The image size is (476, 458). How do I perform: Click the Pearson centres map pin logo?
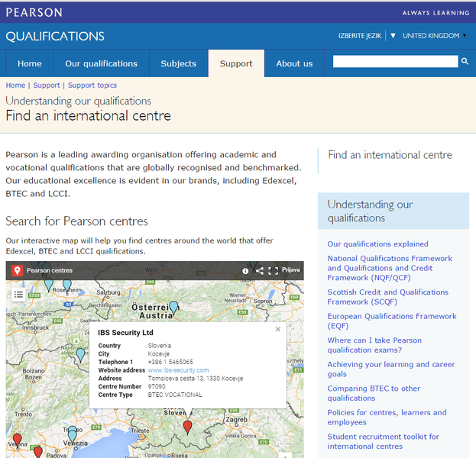point(18,270)
